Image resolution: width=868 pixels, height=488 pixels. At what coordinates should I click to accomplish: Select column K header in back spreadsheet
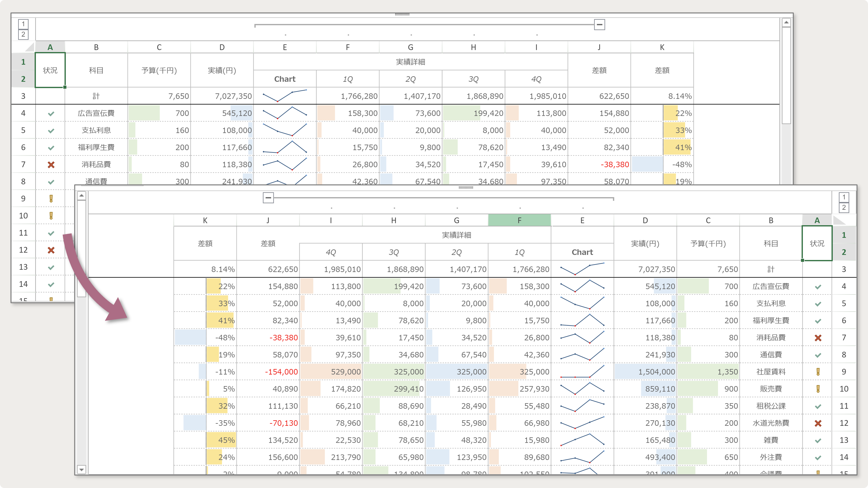click(662, 47)
